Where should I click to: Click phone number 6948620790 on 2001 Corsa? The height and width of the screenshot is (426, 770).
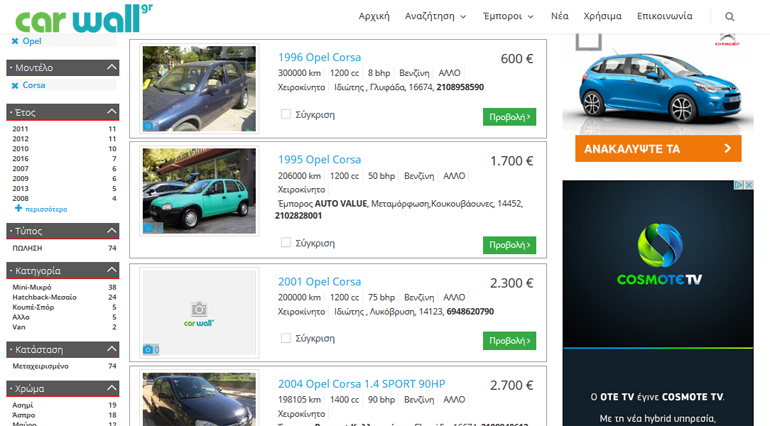pyautogui.click(x=470, y=312)
